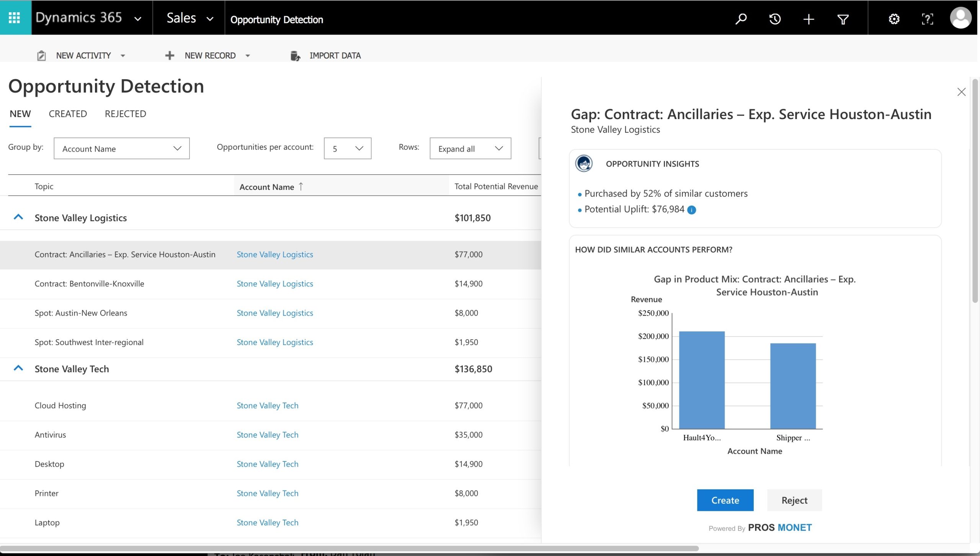
Task: Click IMPORT DATA command
Action: click(335, 56)
